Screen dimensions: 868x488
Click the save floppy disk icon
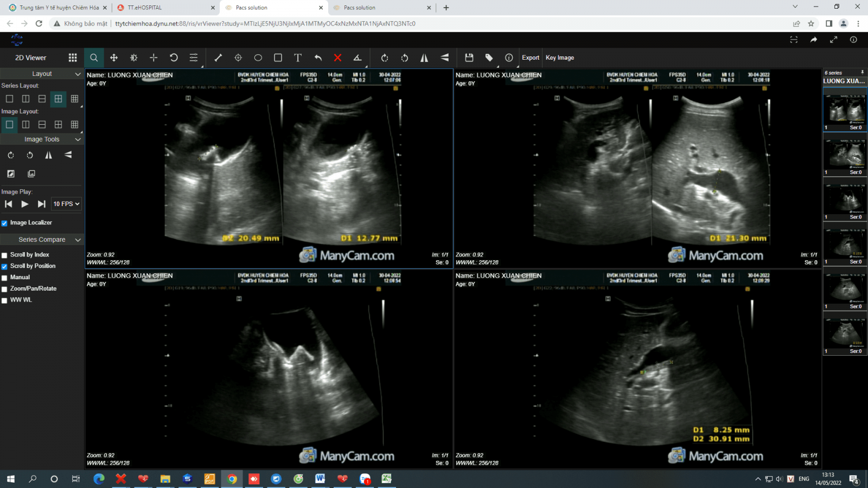pos(469,57)
